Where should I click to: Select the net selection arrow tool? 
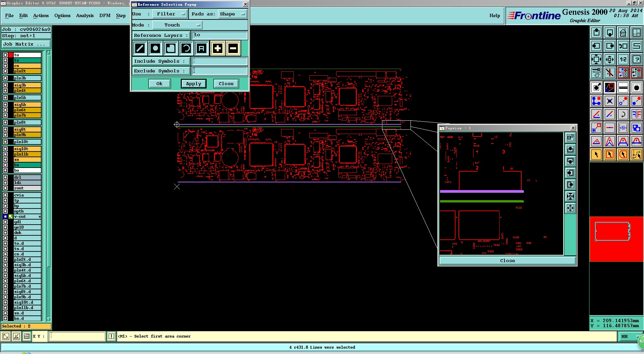coord(637,155)
